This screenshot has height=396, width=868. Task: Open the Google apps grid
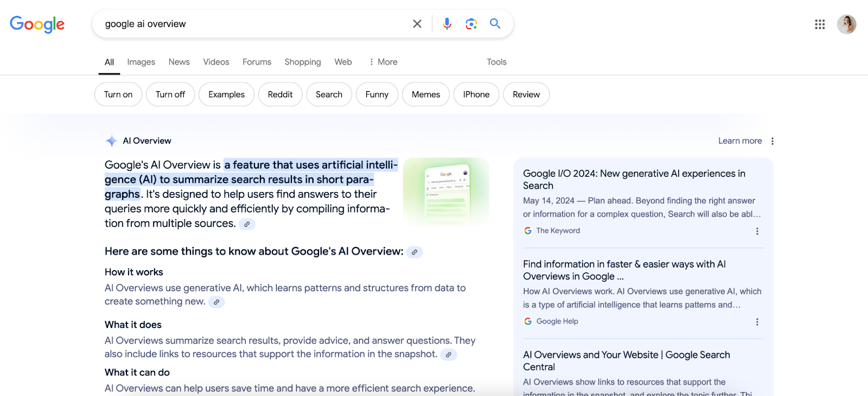point(820,24)
